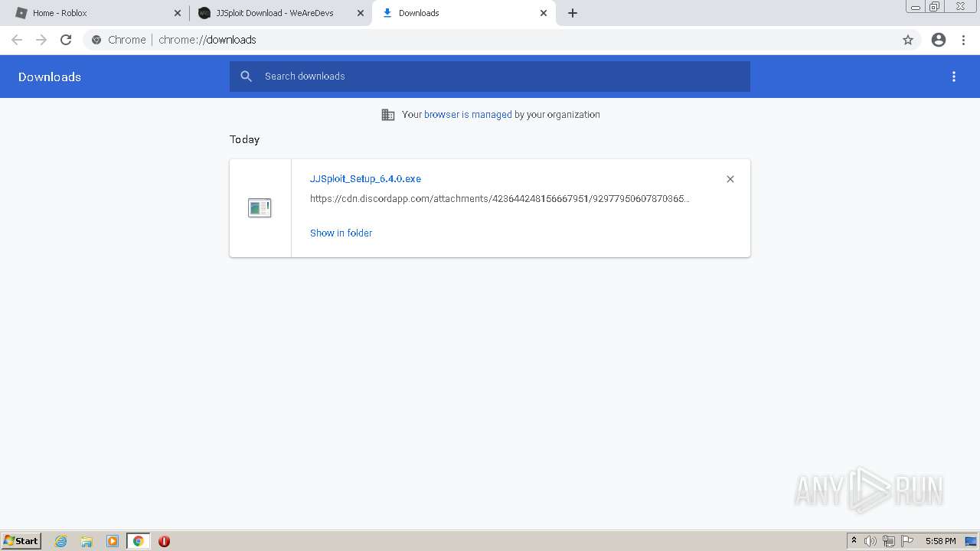
Task: Click the Downloads page heading
Action: [x=50, y=77]
